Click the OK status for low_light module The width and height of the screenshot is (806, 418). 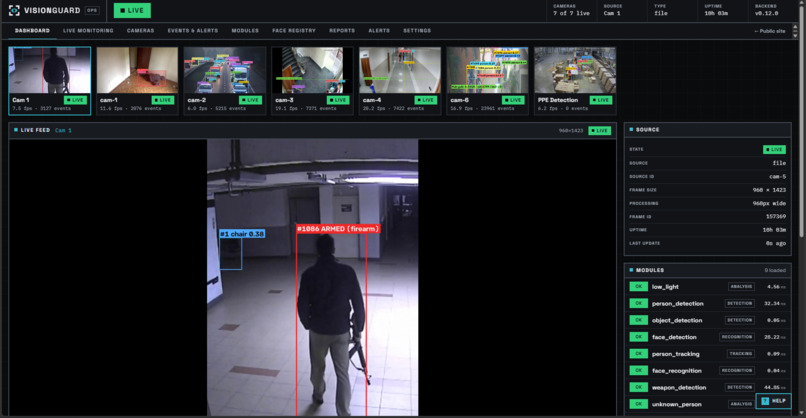[x=638, y=287]
